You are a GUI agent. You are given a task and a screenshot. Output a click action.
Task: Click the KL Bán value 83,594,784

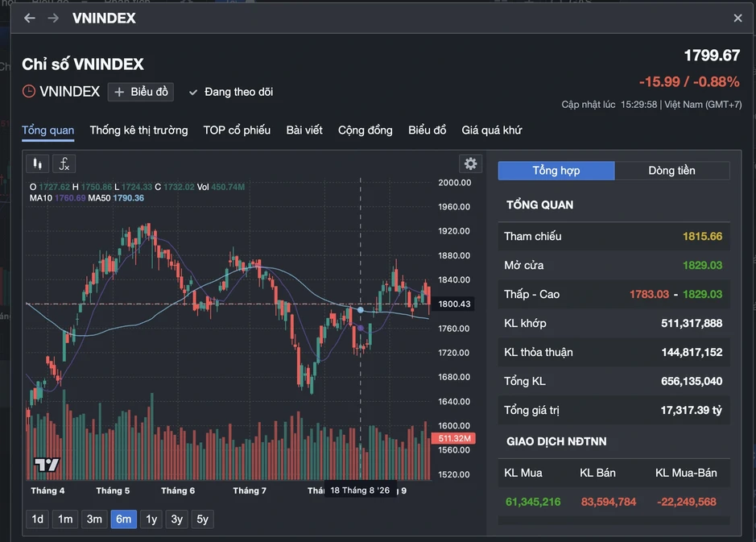pyautogui.click(x=609, y=502)
